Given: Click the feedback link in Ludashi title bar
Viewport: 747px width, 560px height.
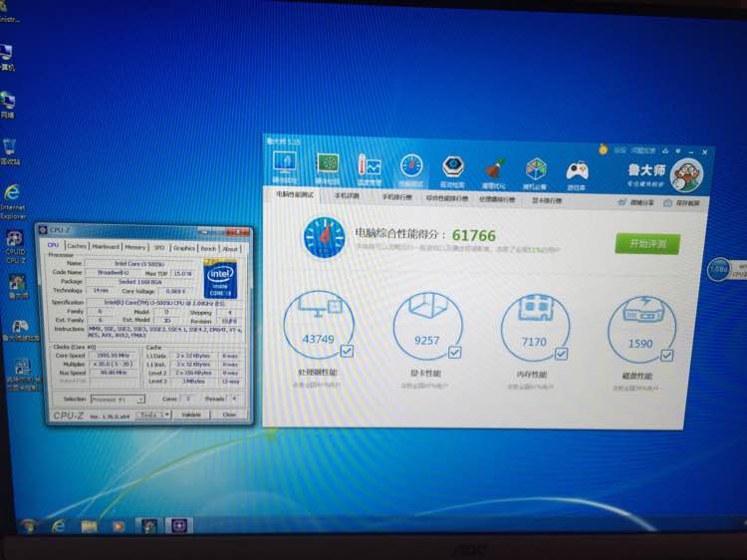Looking at the screenshot, I should point(643,150).
